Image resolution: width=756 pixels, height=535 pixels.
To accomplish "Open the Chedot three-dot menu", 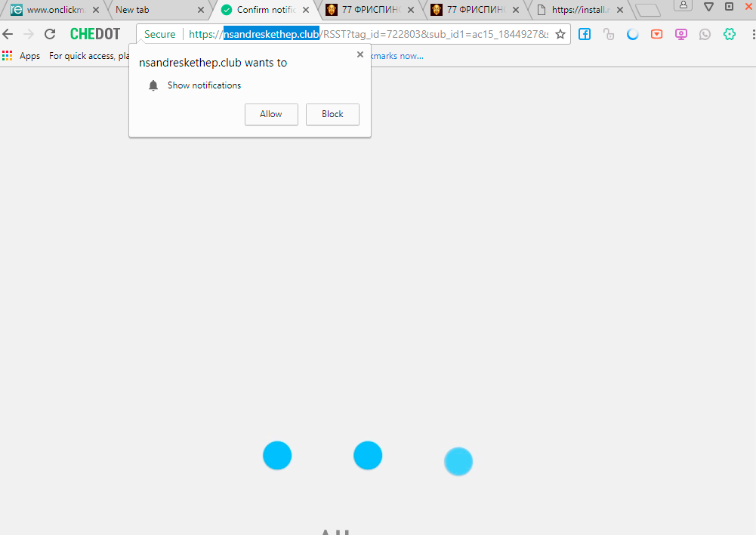I will click(753, 34).
